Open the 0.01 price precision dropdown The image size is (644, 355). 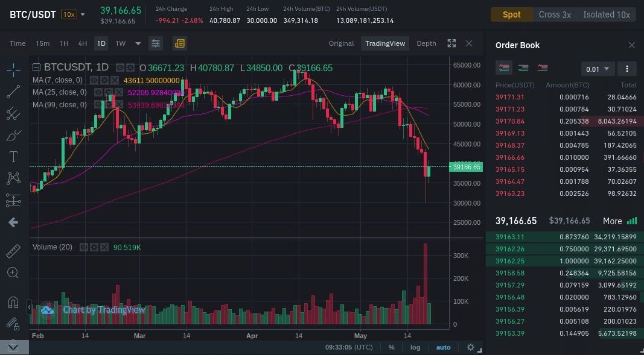pyautogui.click(x=598, y=69)
